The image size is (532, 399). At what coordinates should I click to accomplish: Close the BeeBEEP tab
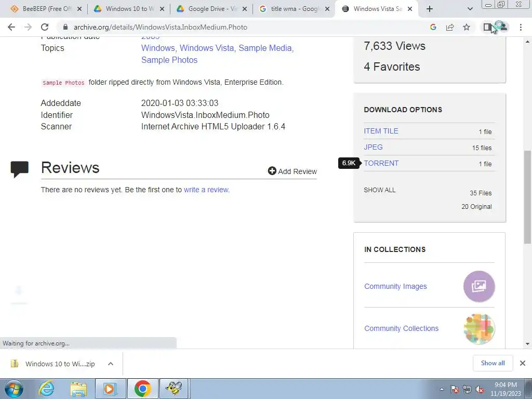pos(79,9)
